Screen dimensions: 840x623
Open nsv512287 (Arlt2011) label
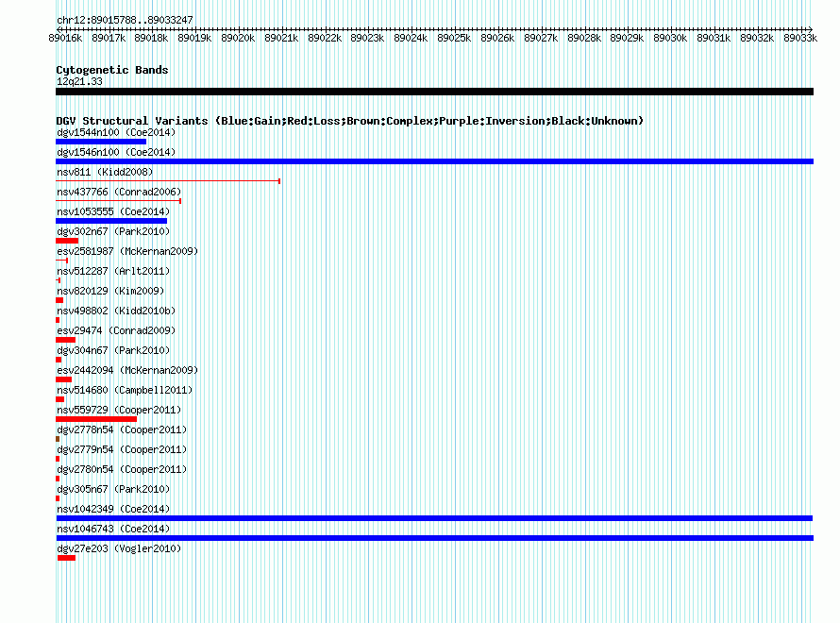tap(113, 271)
